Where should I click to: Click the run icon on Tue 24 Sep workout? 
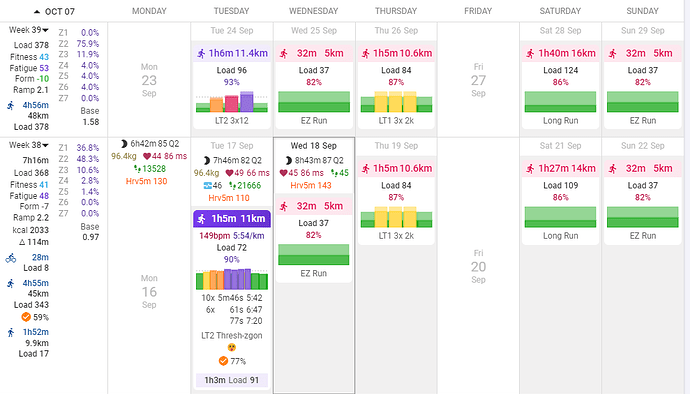click(202, 54)
